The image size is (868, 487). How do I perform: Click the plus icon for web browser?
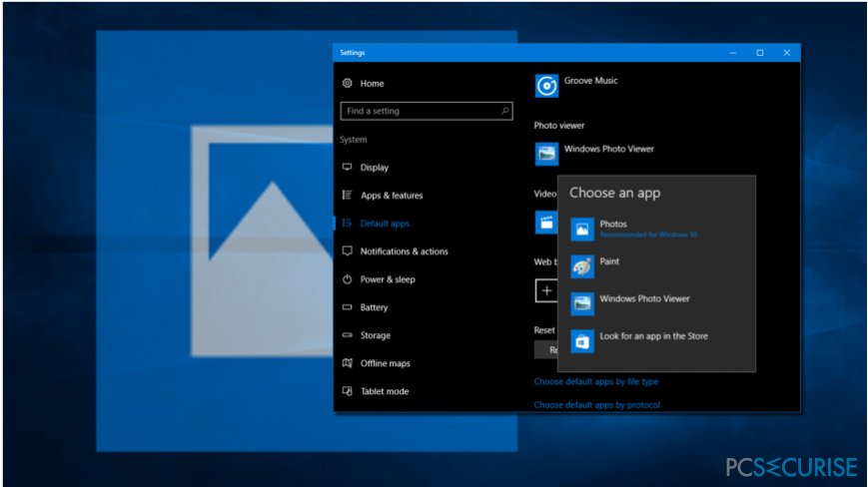[x=546, y=290]
